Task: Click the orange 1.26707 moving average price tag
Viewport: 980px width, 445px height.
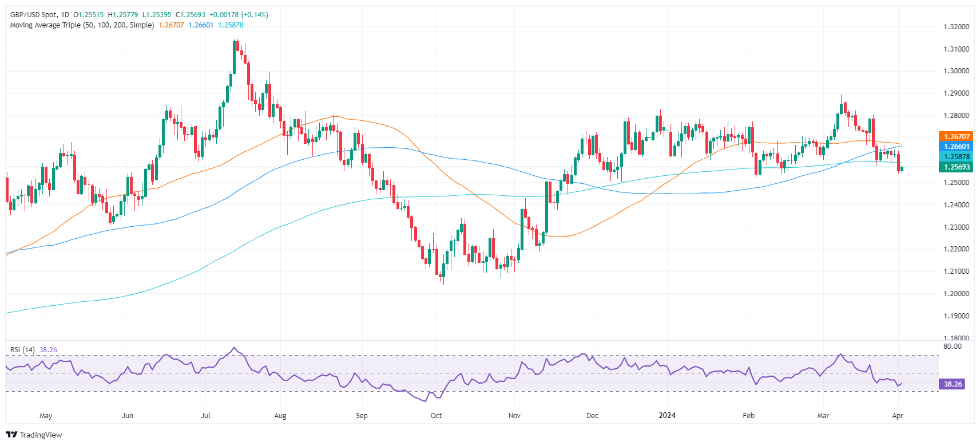Action: pos(956,136)
